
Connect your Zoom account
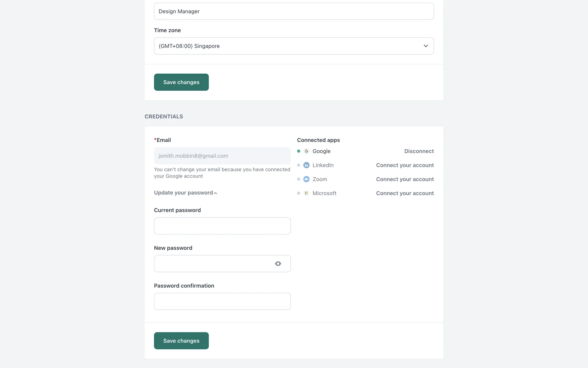(405, 179)
